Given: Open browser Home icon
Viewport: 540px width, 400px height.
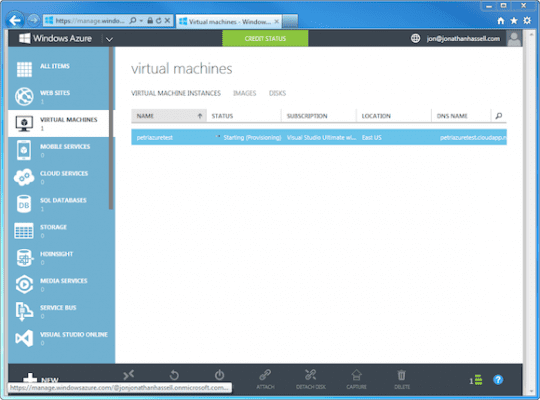Looking at the screenshot, I should click(x=501, y=21).
